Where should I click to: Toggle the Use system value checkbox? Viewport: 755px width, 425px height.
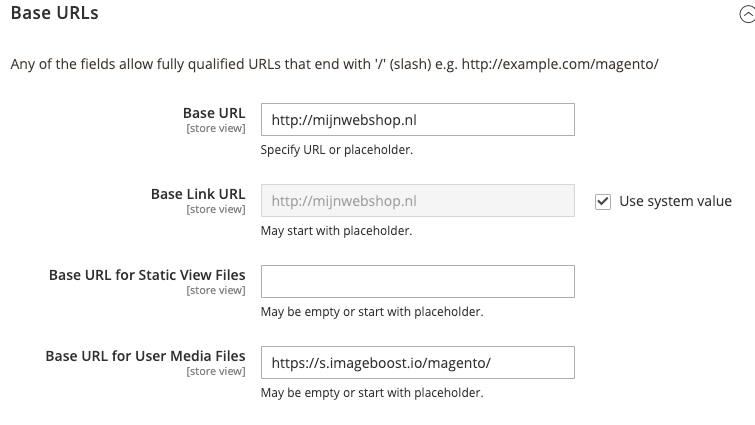[x=603, y=201]
